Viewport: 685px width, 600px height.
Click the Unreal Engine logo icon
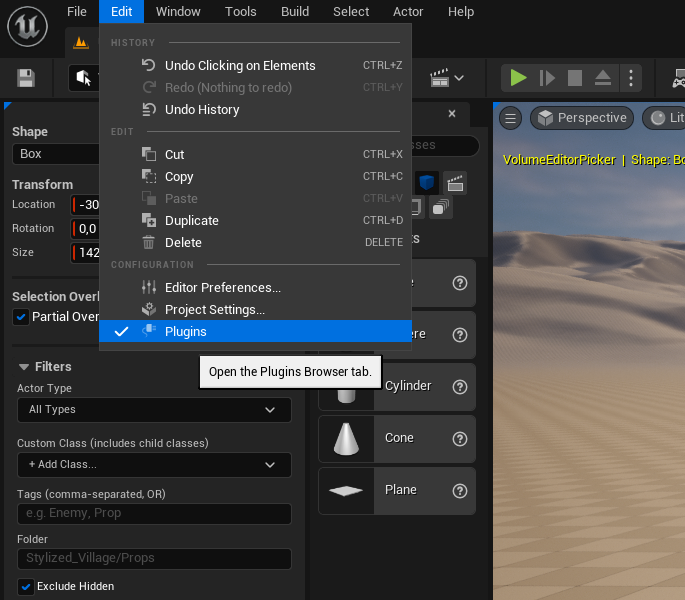27,27
